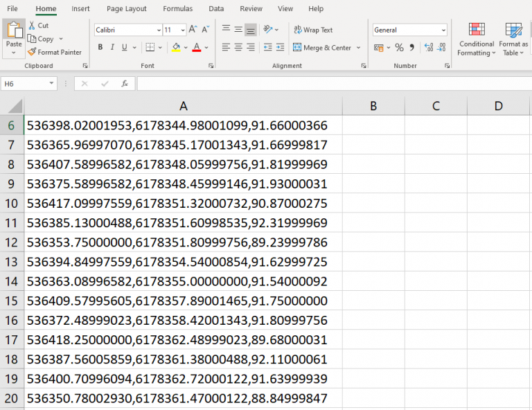Toggle Bold formatting

[x=100, y=47]
